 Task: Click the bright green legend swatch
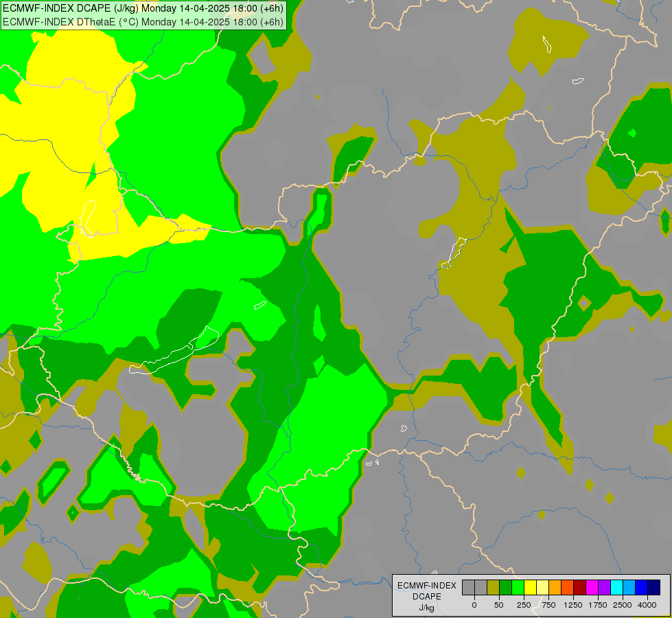pos(518,587)
